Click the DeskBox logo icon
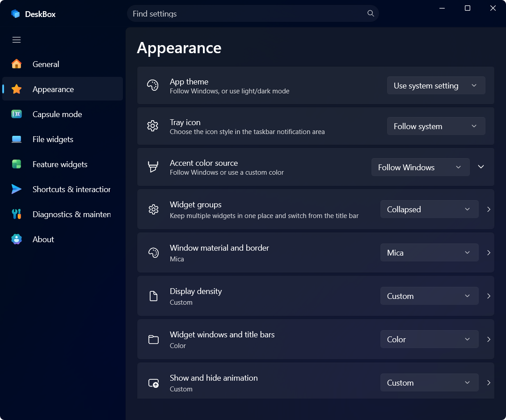This screenshot has width=506, height=420. (15, 14)
